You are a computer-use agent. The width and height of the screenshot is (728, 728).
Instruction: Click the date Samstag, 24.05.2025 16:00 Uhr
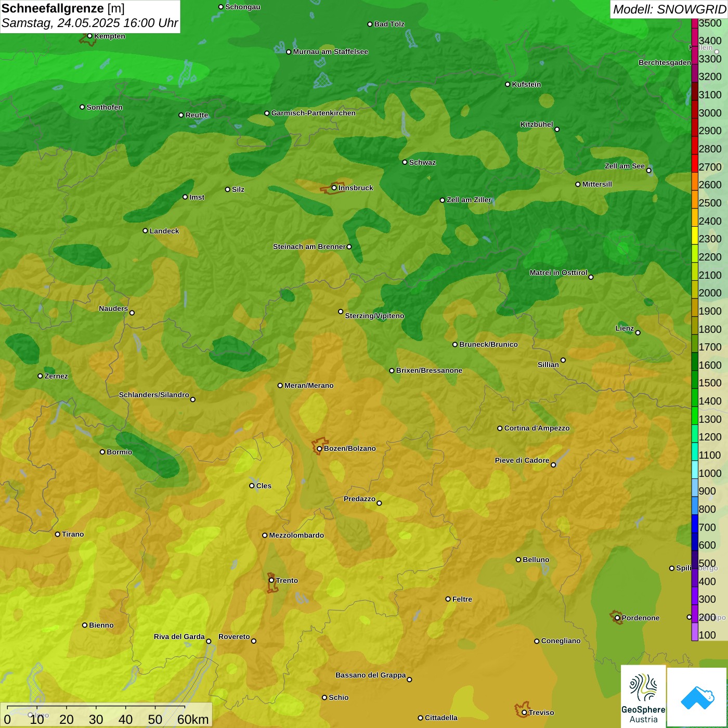pos(89,23)
